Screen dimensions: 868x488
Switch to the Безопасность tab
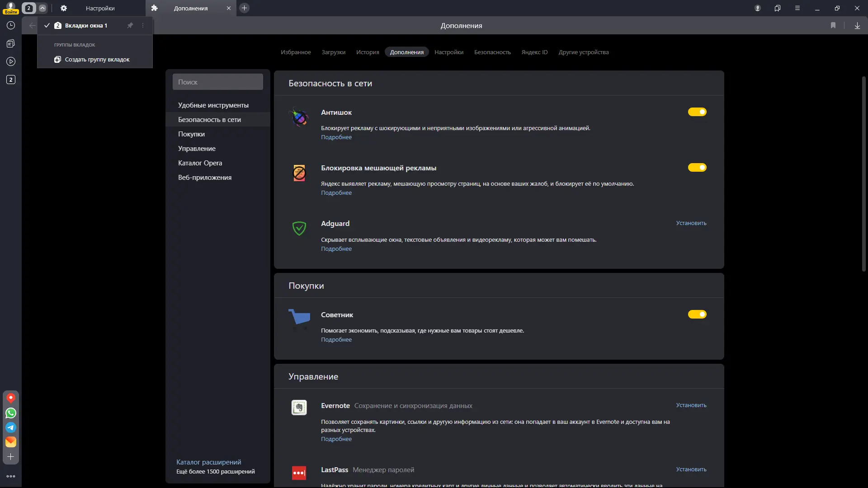coord(492,52)
